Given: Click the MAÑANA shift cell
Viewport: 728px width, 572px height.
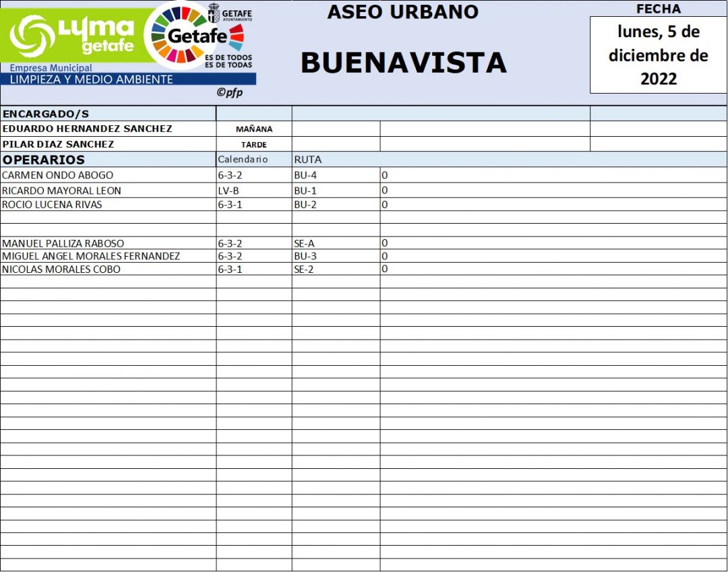Looking at the screenshot, I should click(254, 129).
